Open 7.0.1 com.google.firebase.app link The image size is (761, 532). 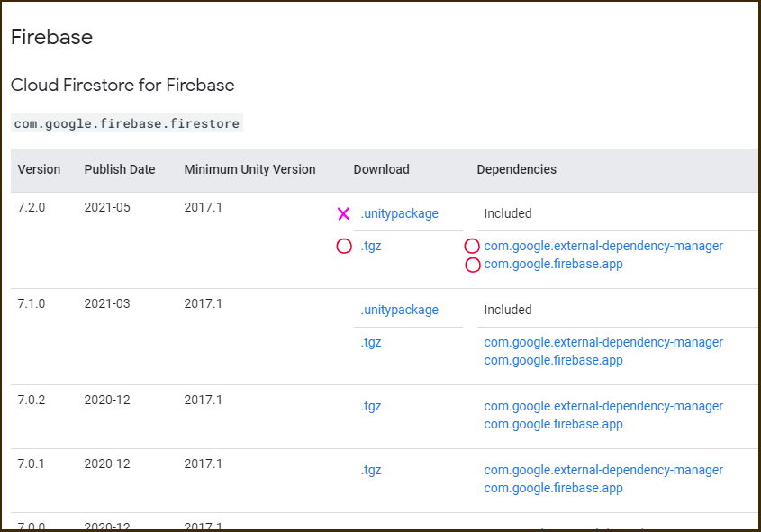pos(553,488)
